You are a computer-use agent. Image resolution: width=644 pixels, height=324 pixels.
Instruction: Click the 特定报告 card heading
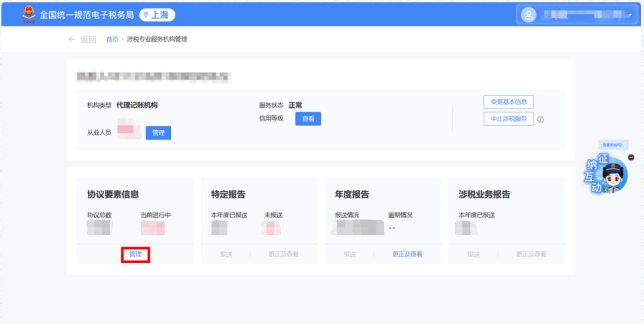coord(228,195)
